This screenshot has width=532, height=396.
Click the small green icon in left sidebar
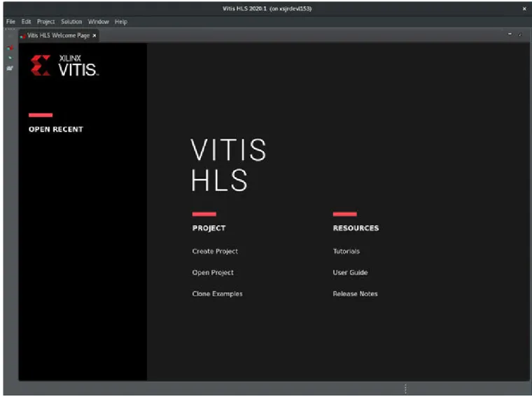click(x=10, y=58)
